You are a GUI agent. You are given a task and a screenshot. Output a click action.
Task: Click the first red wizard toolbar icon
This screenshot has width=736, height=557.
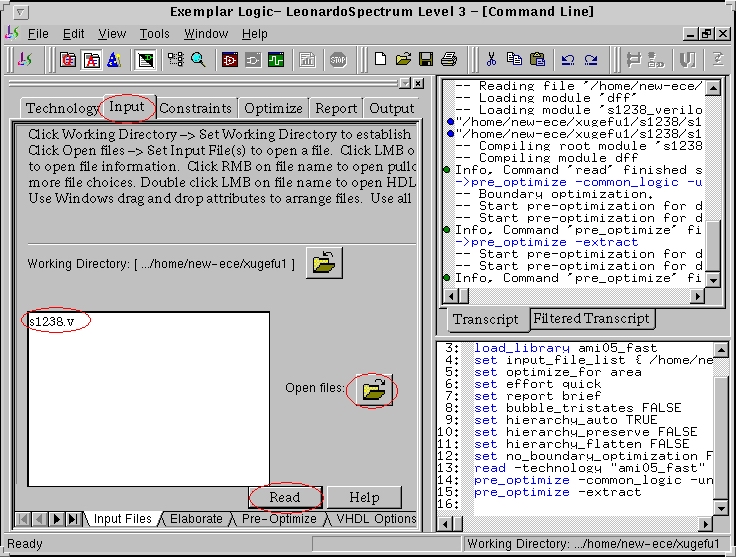pos(69,60)
